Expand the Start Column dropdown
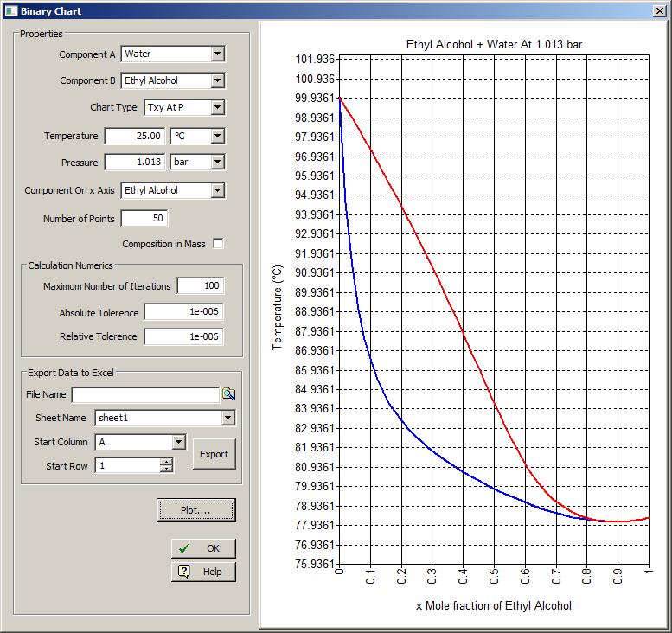 click(x=178, y=442)
